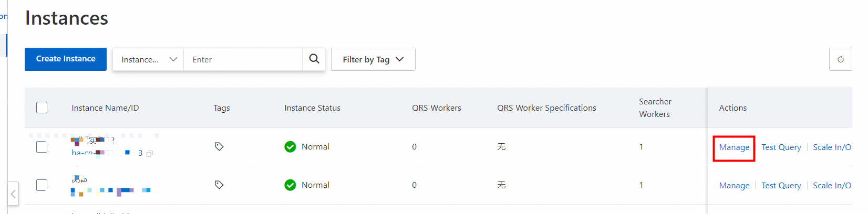Viewport: 868px width, 214px height.
Task: Click the tag icon in second instance row
Action: (219, 185)
